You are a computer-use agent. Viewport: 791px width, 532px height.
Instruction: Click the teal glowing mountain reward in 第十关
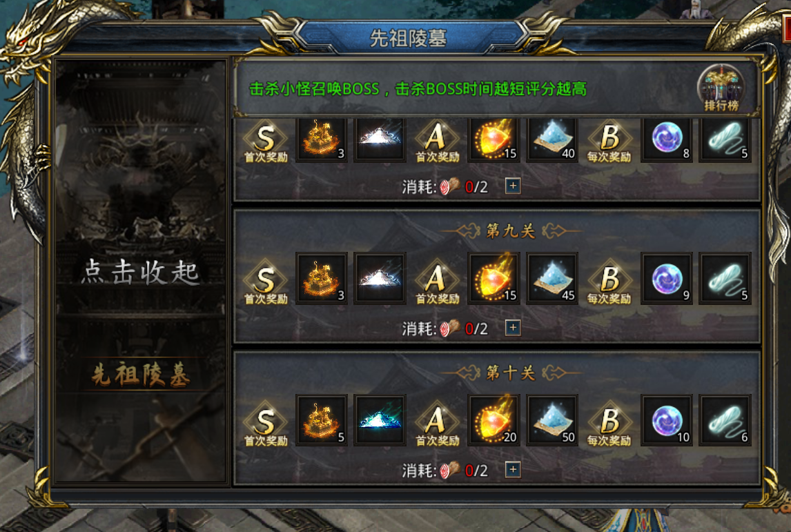[x=380, y=420]
